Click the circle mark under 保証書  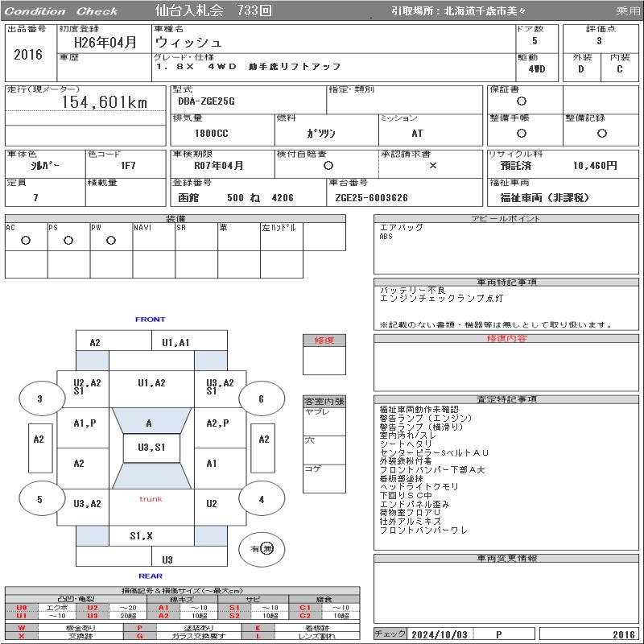tap(521, 101)
